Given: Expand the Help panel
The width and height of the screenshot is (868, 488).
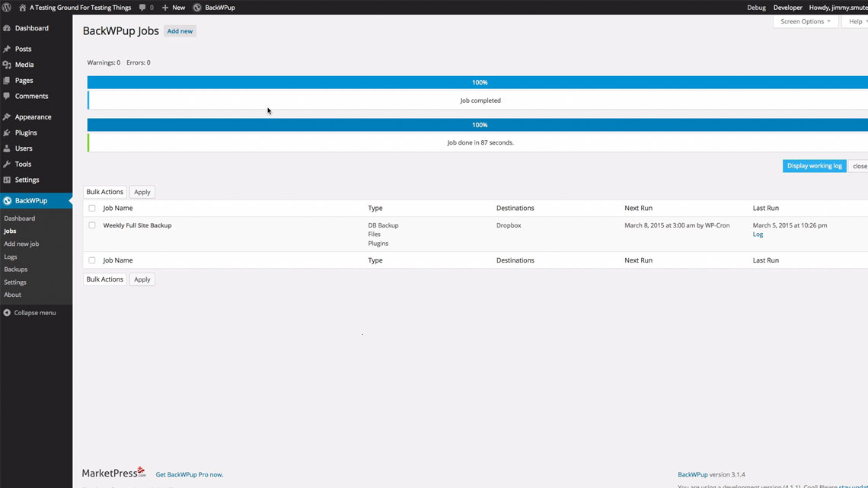Looking at the screenshot, I should point(856,21).
